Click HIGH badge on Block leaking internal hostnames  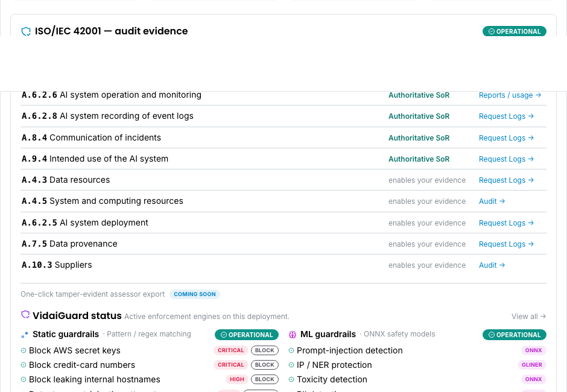237,379
